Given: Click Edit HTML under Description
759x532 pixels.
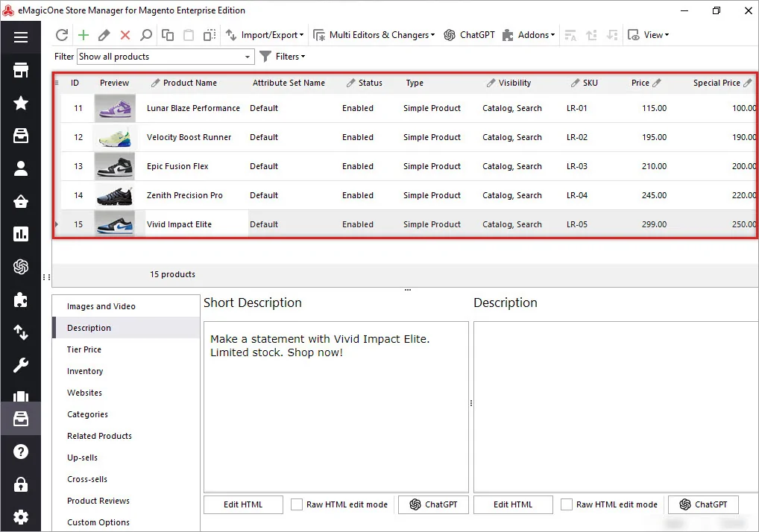Looking at the screenshot, I should click(x=513, y=504).
